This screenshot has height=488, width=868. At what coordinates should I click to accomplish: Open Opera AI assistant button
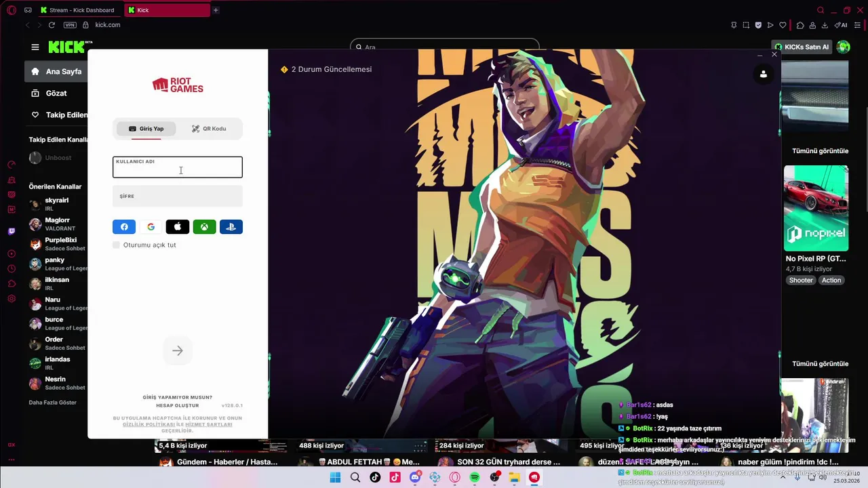(841, 25)
